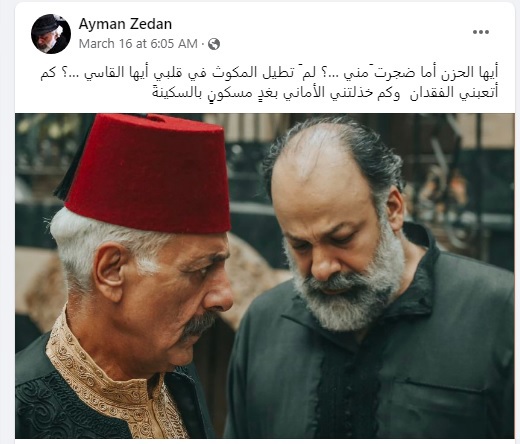Click the red fez hat in the photo
The height and width of the screenshot is (444, 520).
[x=147, y=173]
